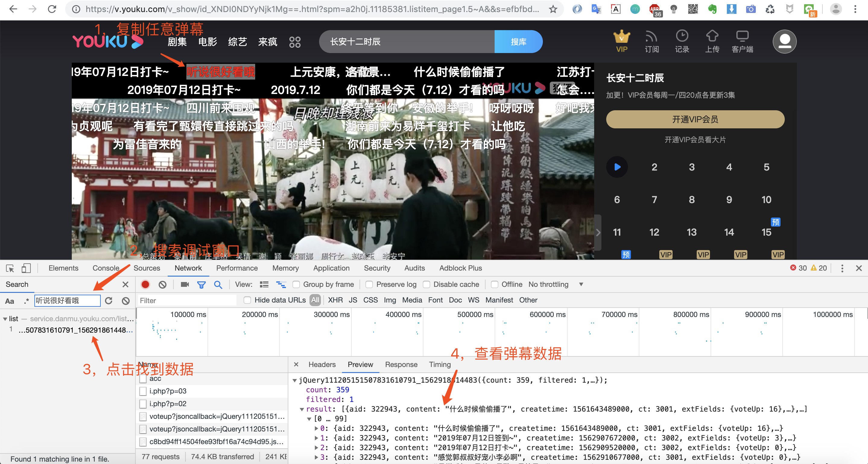Activate the inspect element picker

pos(10,268)
